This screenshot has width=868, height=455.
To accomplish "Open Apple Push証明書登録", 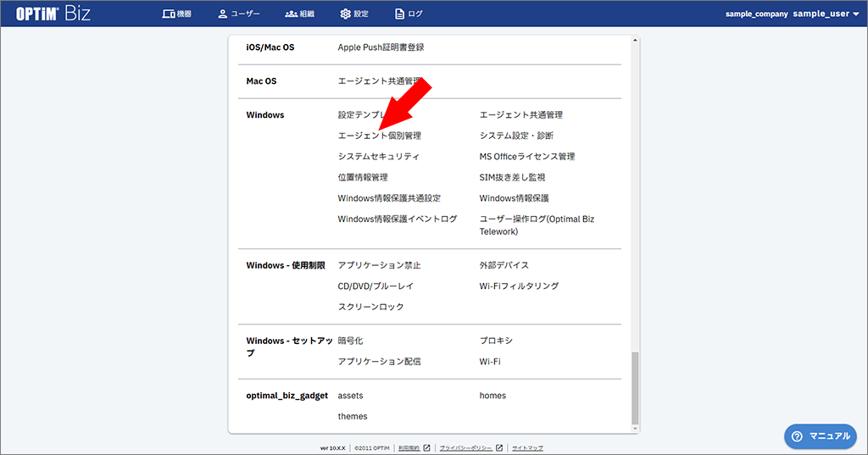I will coord(381,47).
